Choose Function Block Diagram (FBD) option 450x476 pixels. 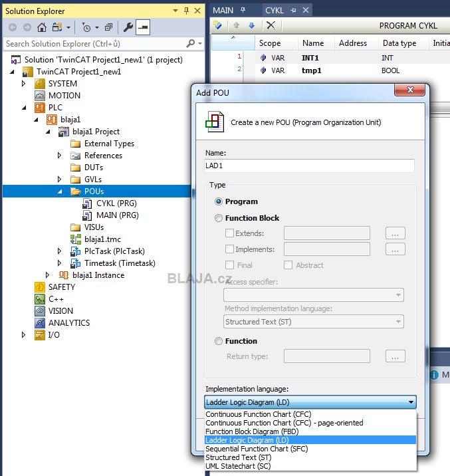310,431
